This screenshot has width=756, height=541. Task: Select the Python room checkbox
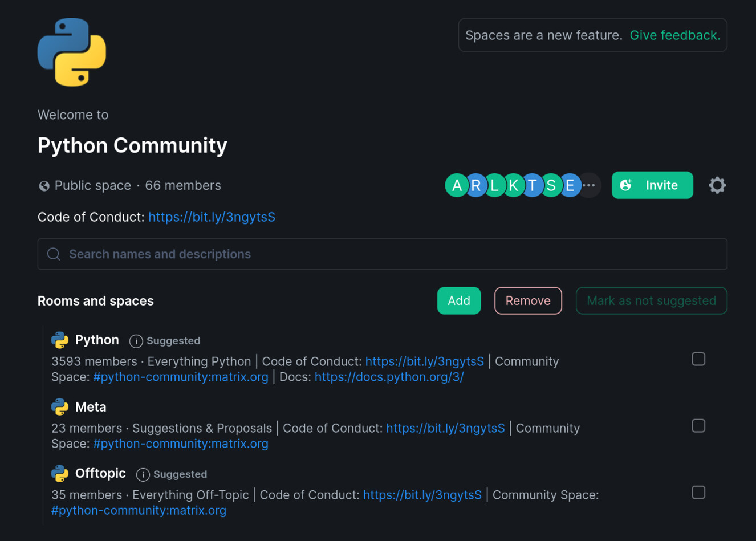click(x=698, y=359)
